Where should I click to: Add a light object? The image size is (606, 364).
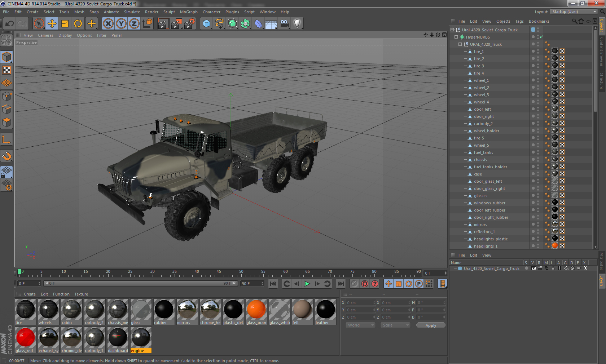(x=297, y=24)
